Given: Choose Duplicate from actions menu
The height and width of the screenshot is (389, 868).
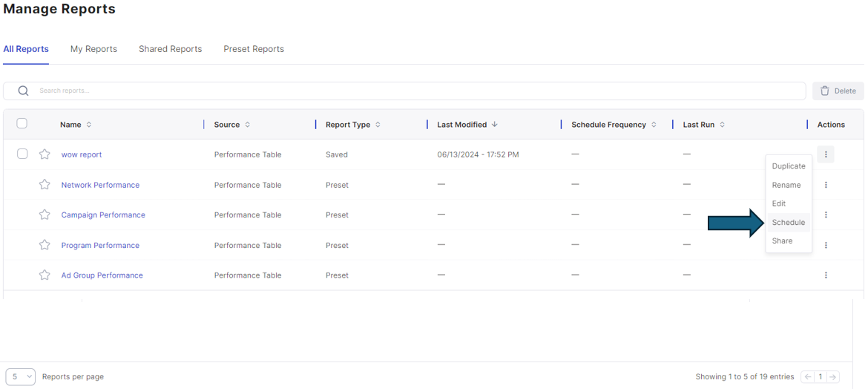Looking at the screenshot, I should (x=789, y=166).
